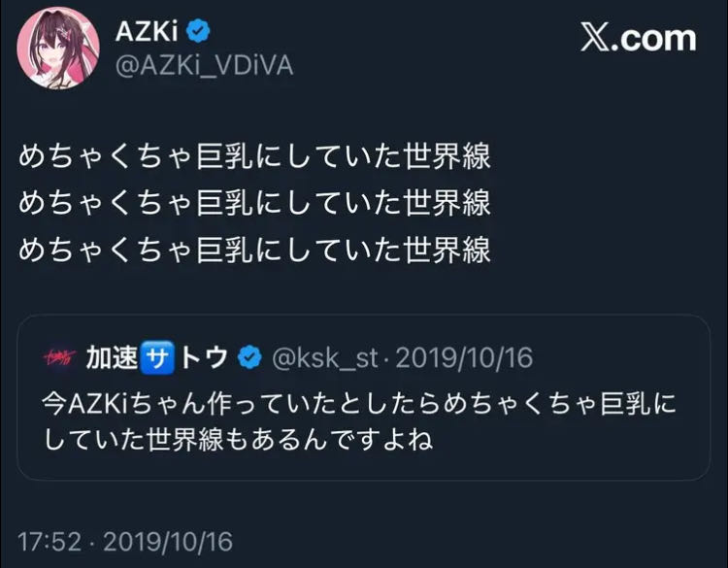Click the X.com logo
Viewport: 728px width, 568px height.
(638, 38)
